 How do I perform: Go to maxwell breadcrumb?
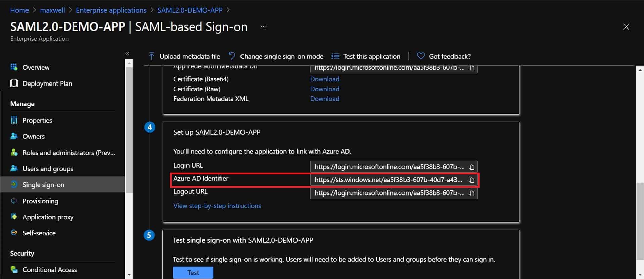[x=52, y=10]
